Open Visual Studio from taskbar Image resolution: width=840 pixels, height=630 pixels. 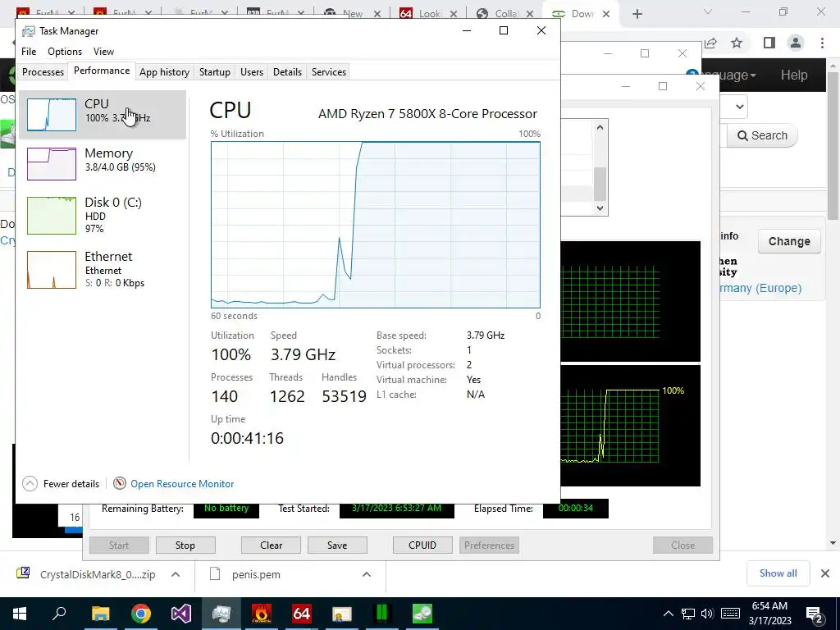point(181,614)
